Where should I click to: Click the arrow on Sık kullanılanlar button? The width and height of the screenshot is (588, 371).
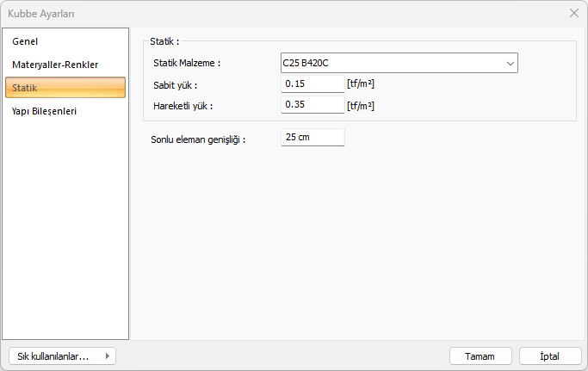point(107,356)
